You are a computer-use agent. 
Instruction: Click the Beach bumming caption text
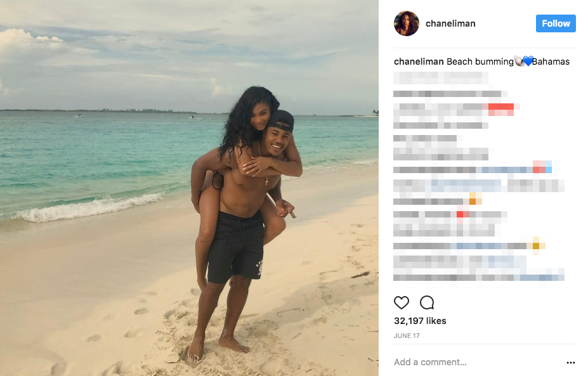point(480,62)
